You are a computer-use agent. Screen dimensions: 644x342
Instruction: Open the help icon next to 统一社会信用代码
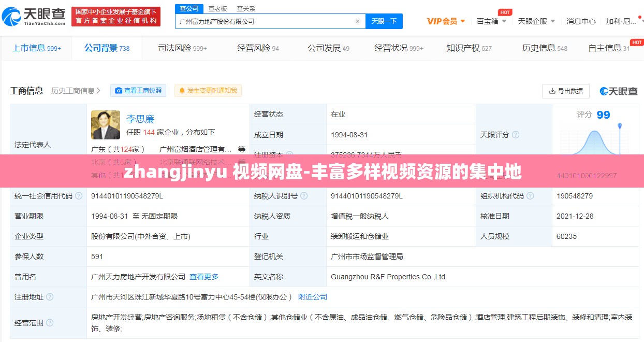(x=79, y=196)
